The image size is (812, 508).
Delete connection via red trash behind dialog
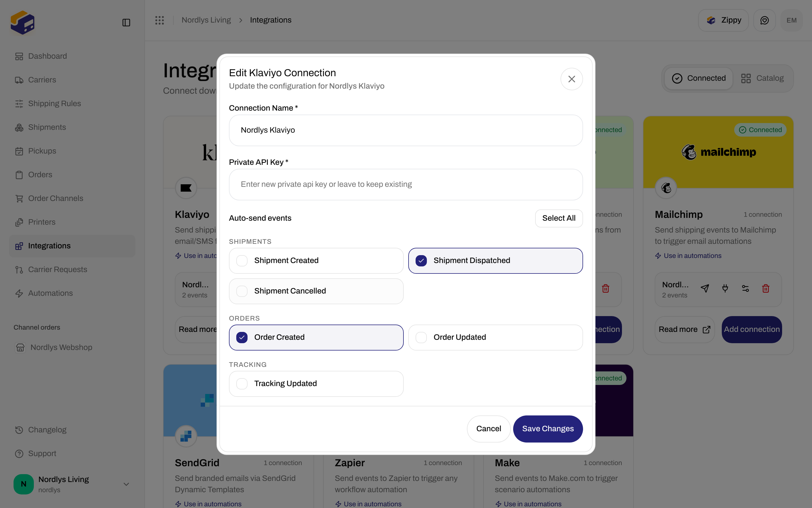click(x=605, y=288)
